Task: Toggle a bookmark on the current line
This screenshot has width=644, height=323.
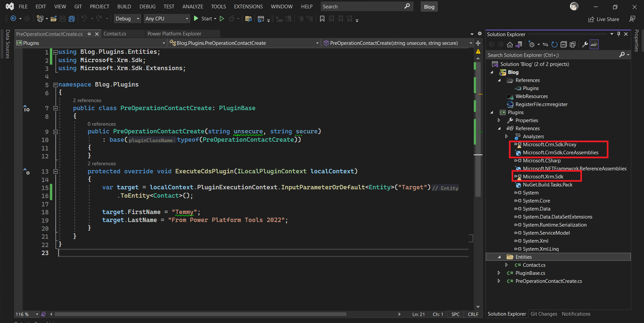Action: (322, 19)
